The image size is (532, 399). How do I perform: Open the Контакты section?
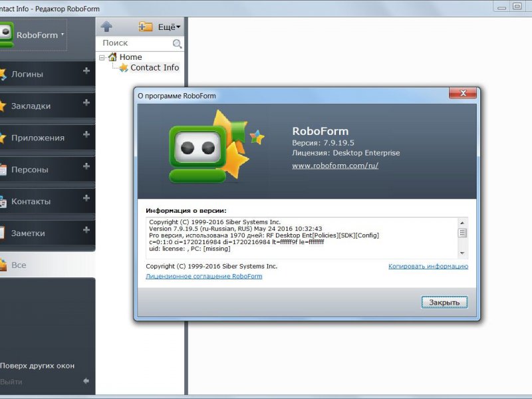tap(31, 201)
